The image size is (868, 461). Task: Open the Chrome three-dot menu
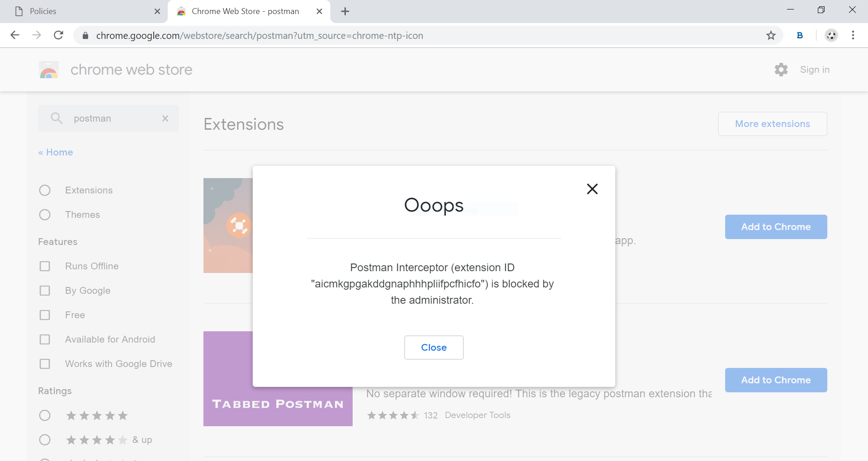853,35
